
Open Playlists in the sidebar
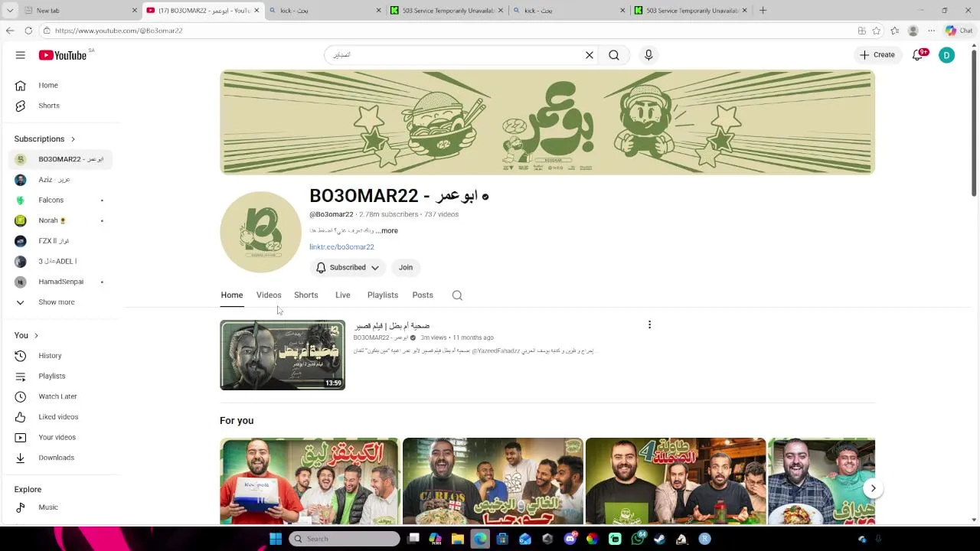[x=61, y=376]
